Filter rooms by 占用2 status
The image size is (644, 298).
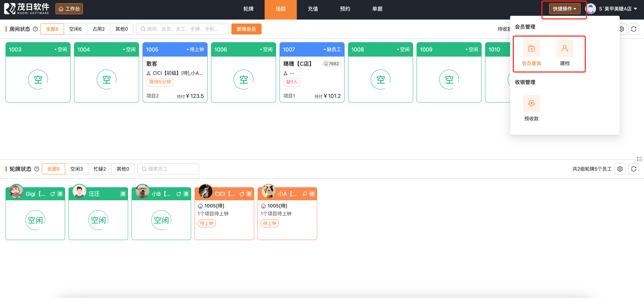[98, 29]
